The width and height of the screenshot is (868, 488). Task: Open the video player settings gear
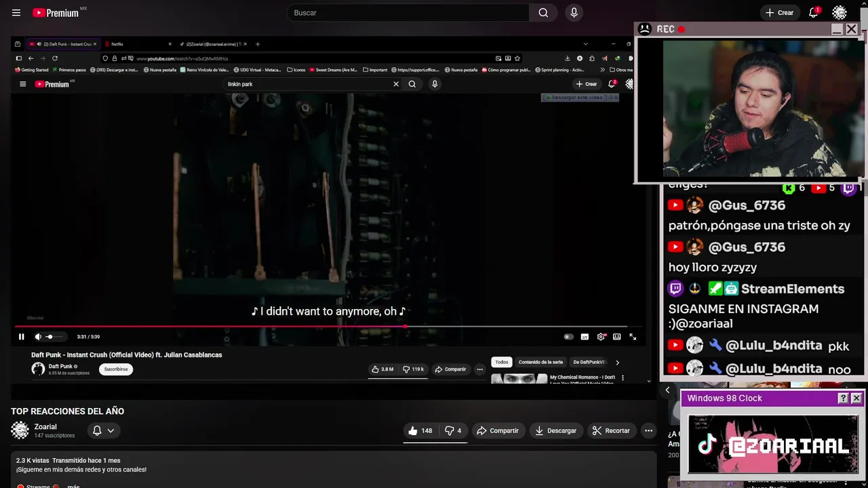coord(601,337)
